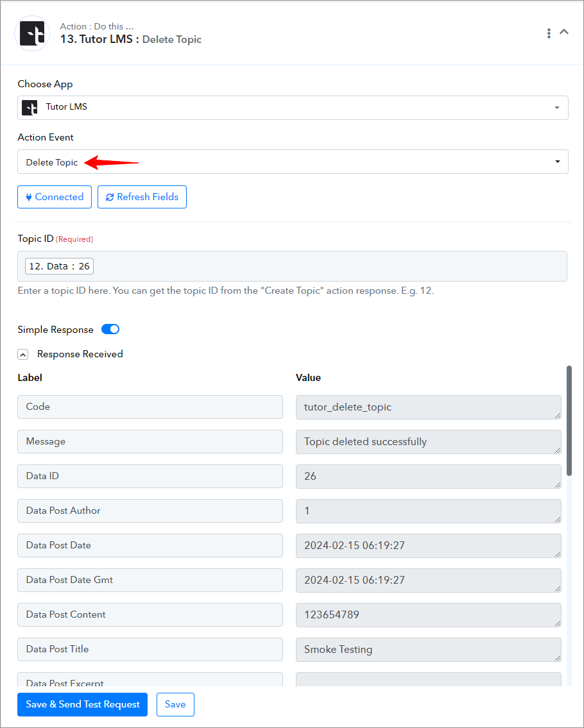This screenshot has width=584, height=728.
Task: Collapse step 13 with the up chevron
Action: pyautogui.click(x=564, y=32)
